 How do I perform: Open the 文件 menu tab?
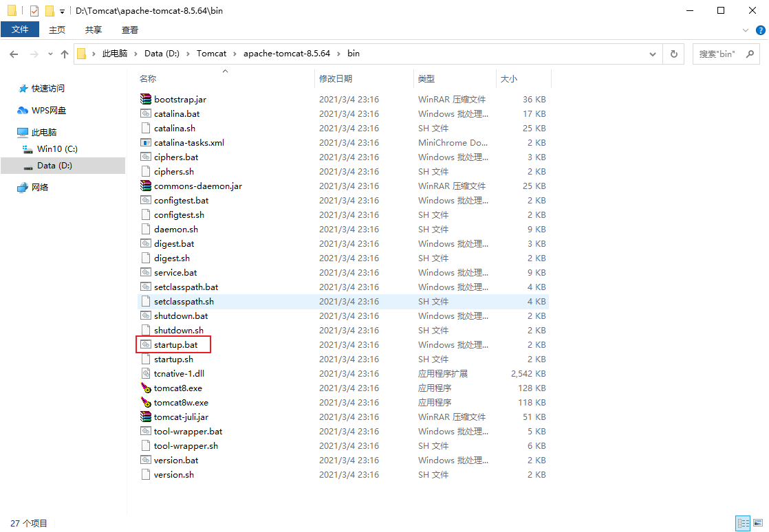20,30
